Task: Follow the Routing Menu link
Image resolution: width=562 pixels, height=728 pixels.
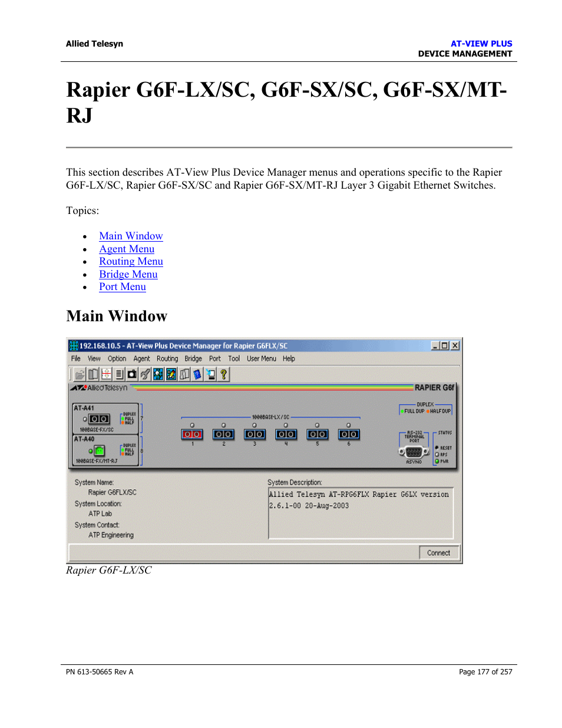Action: click(x=131, y=261)
